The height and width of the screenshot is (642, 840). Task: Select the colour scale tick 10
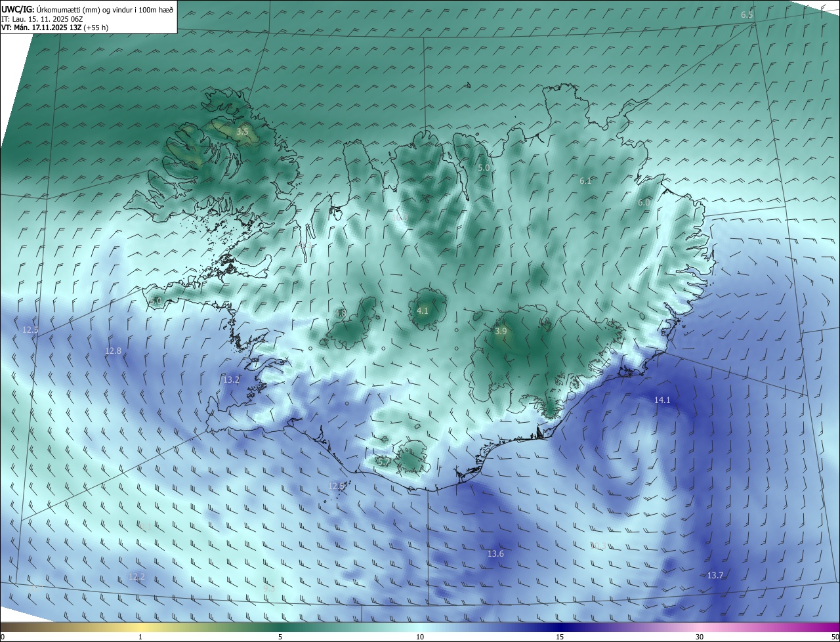[420, 637]
